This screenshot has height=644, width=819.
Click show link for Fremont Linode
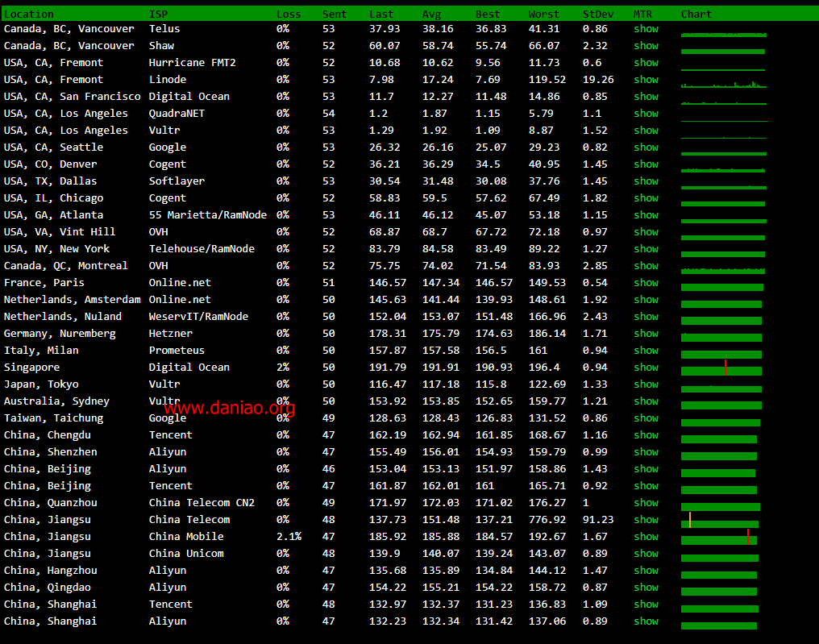pyautogui.click(x=646, y=79)
